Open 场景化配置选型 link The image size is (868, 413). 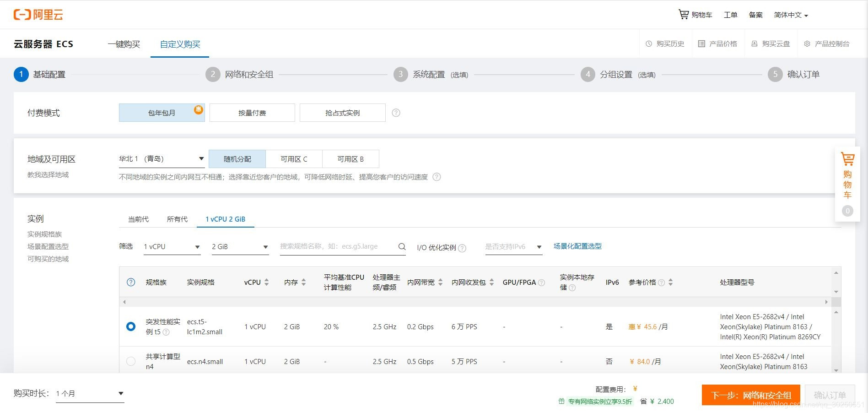(x=577, y=246)
